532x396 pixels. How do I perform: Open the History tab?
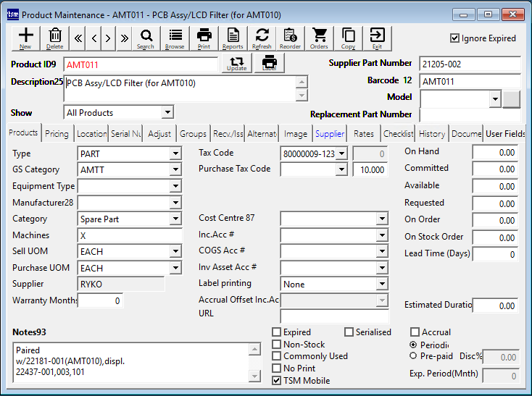(x=432, y=134)
